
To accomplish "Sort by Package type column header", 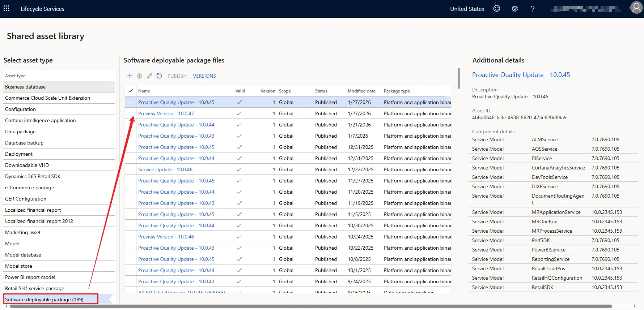I will point(397,91).
